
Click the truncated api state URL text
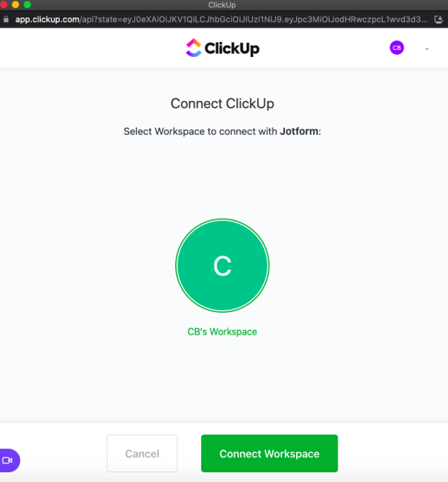[253, 19]
